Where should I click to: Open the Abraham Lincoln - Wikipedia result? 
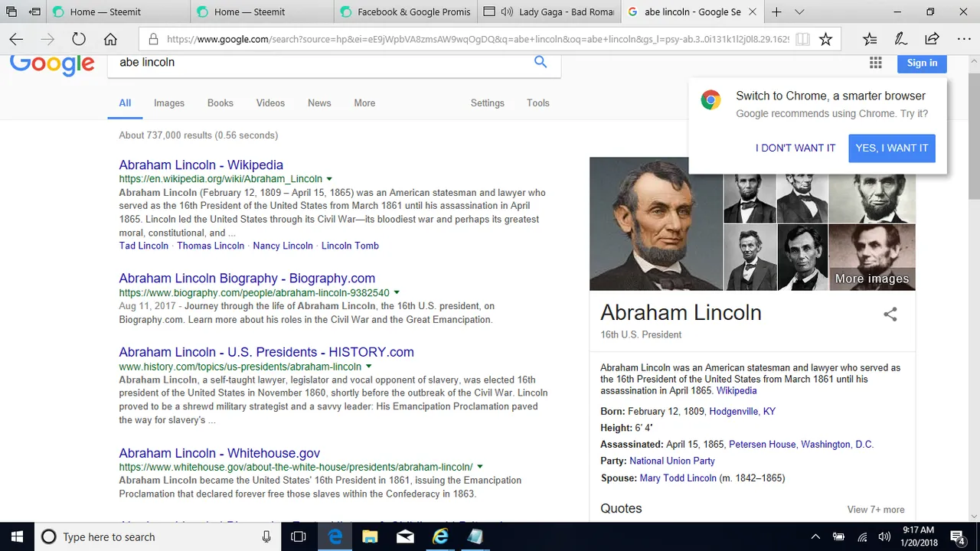201,165
